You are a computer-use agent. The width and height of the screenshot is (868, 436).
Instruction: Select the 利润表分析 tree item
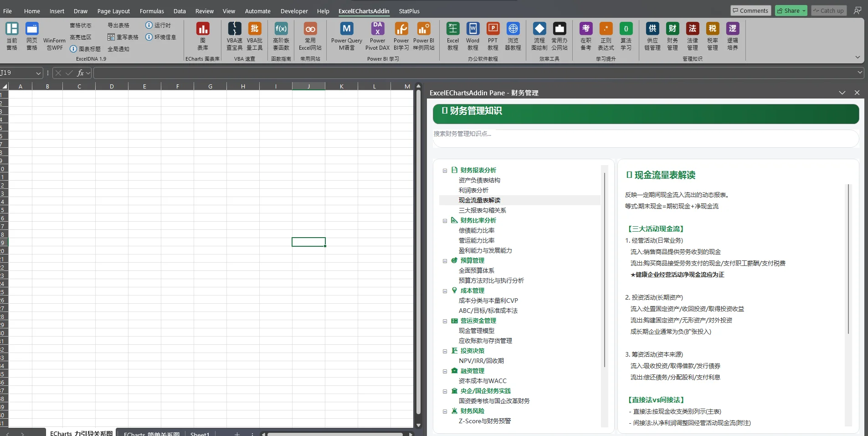click(x=473, y=190)
